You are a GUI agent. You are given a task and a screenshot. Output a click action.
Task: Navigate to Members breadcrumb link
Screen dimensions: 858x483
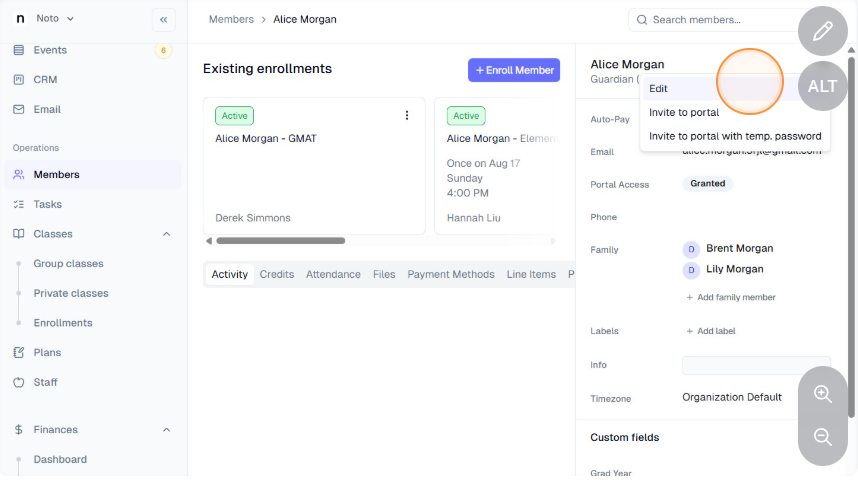coord(231,20)
